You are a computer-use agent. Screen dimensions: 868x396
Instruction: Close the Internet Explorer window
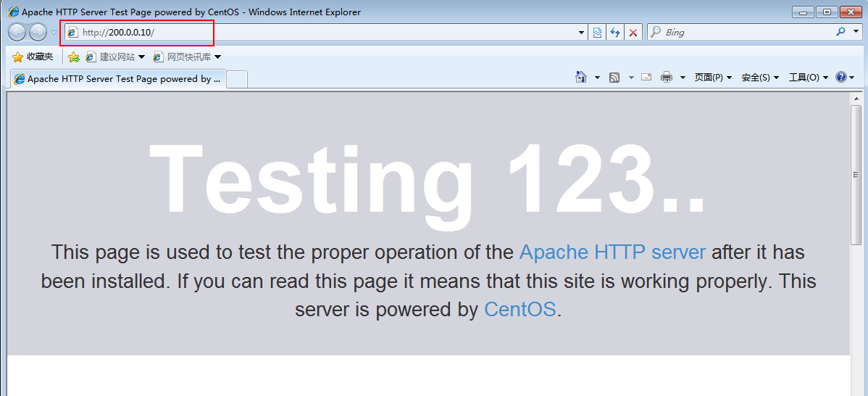point(851,12)
